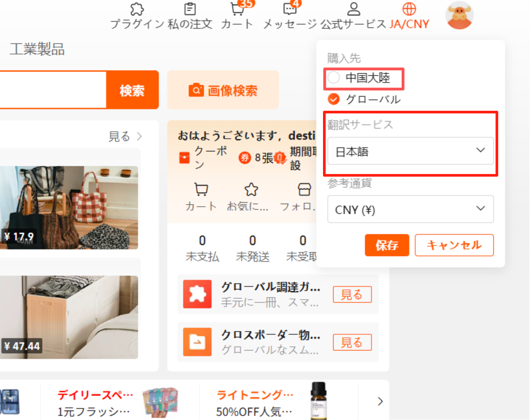Open followed stores shop icon
Viewport: 530px width, 420px height.
tap(304, 190)
